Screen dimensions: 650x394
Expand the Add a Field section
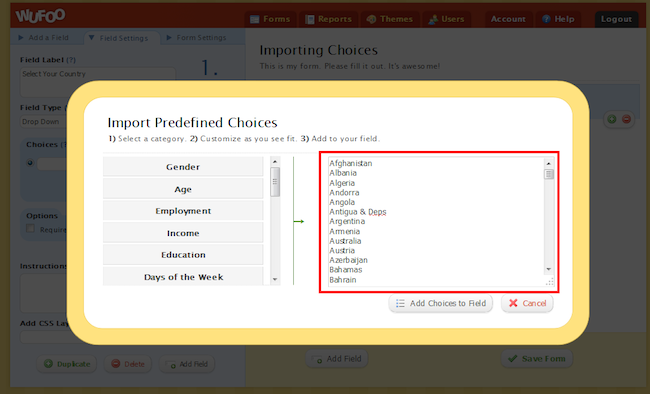pos(44,37)
